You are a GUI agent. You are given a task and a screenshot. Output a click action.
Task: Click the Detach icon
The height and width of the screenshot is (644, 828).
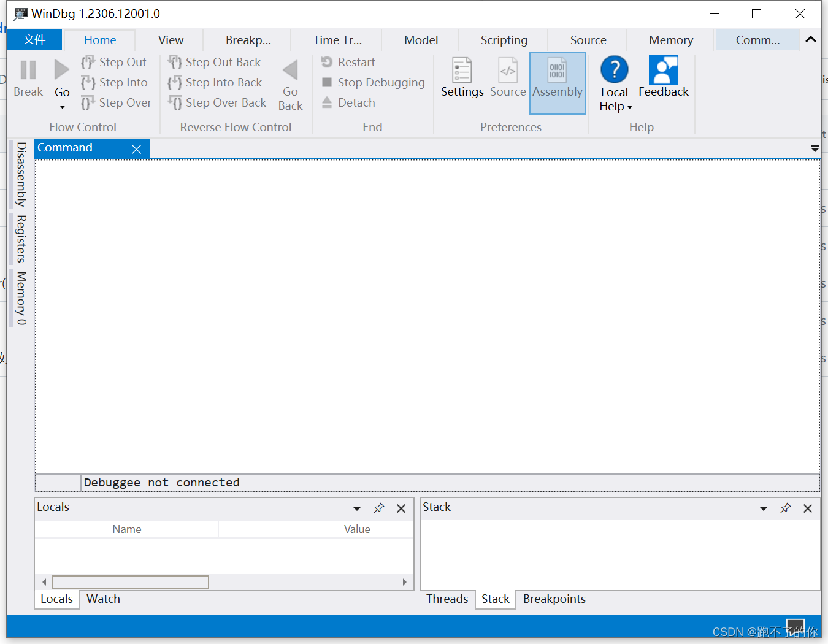tap(327, 102)
